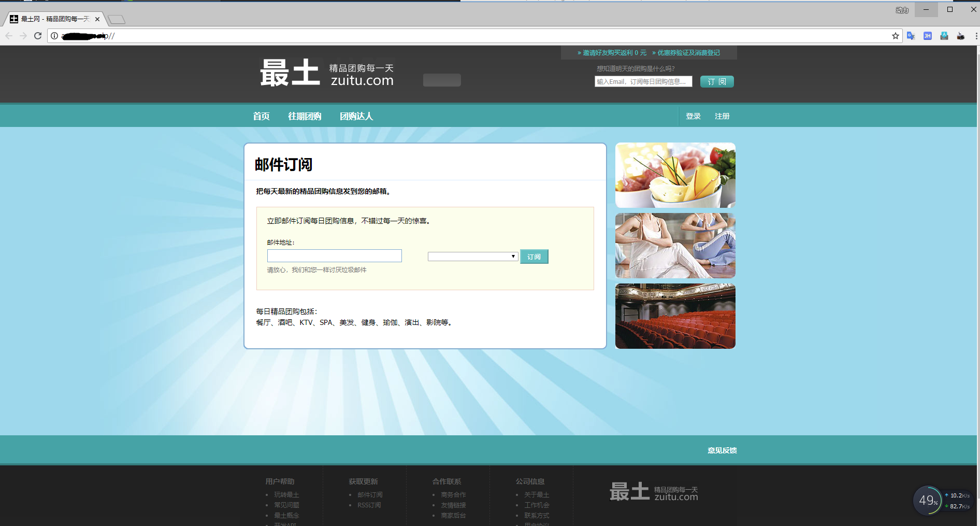This screenshot has width=980, height=526.
Task: Click the browser forward arrow
Action: [x=23, y=36]
